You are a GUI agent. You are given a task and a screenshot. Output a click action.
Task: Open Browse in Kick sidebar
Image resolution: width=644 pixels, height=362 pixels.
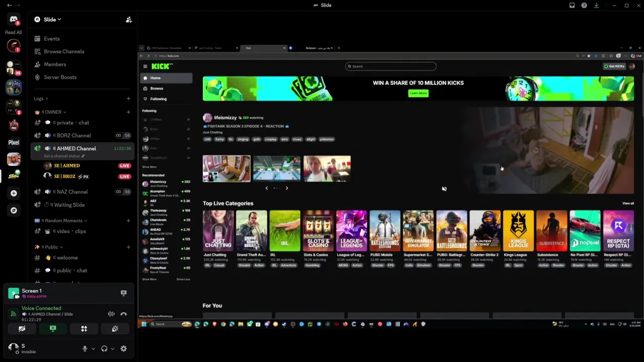tap(166, 88)
